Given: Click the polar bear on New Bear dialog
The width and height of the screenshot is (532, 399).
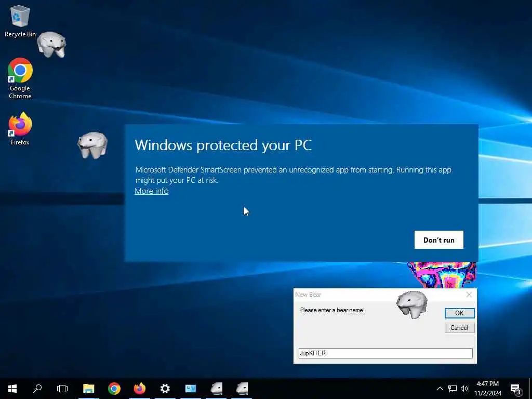Looking at the screenshot, I should click(412, 304).
